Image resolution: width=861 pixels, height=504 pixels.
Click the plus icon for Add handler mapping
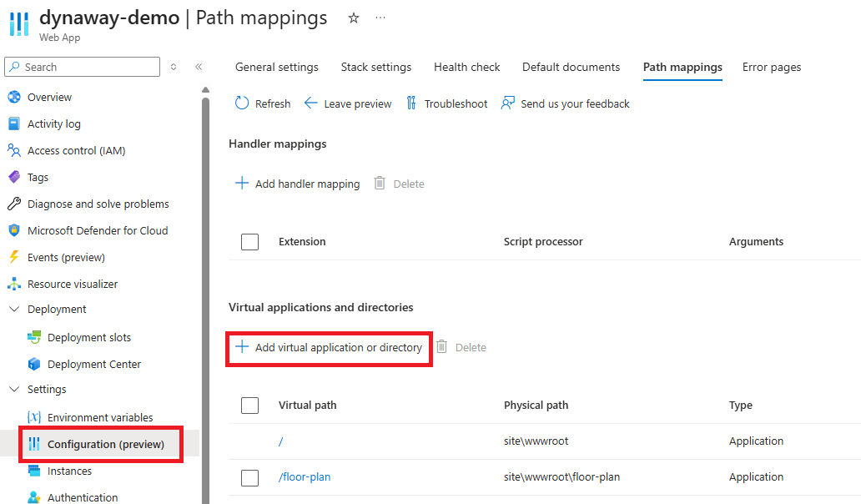[x=242, y=184]
